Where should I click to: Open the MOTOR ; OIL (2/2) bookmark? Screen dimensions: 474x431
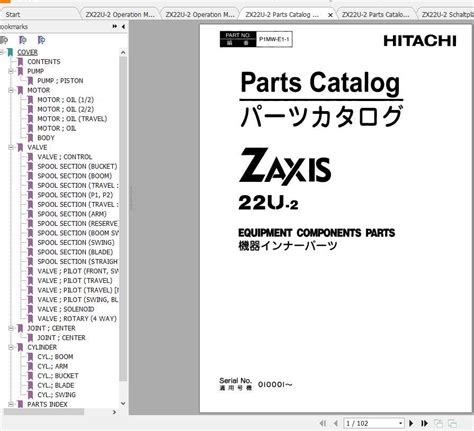coord(65,109)
